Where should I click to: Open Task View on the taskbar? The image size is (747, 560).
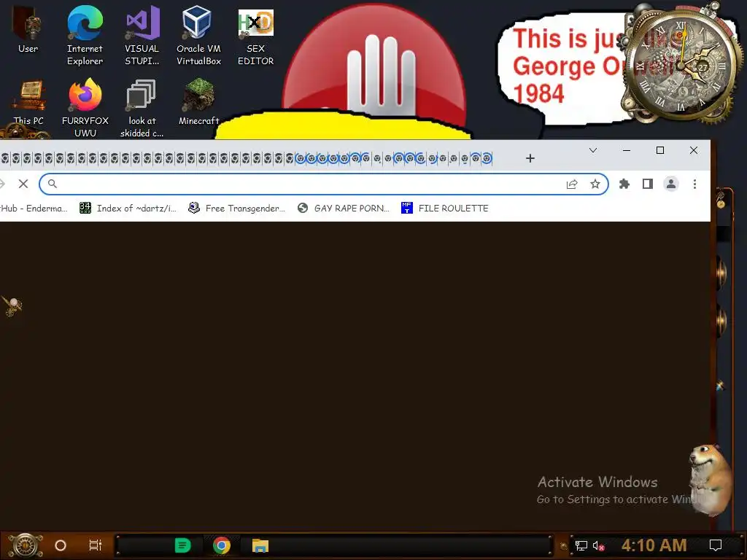coord(96,545)
